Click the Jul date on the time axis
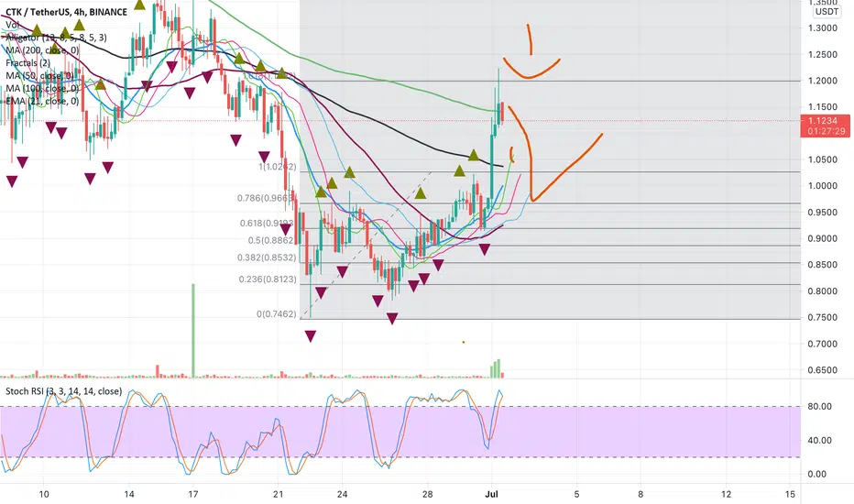Image resolution: width=854 pixels, height=504 pixels. (x=492, y=494)
